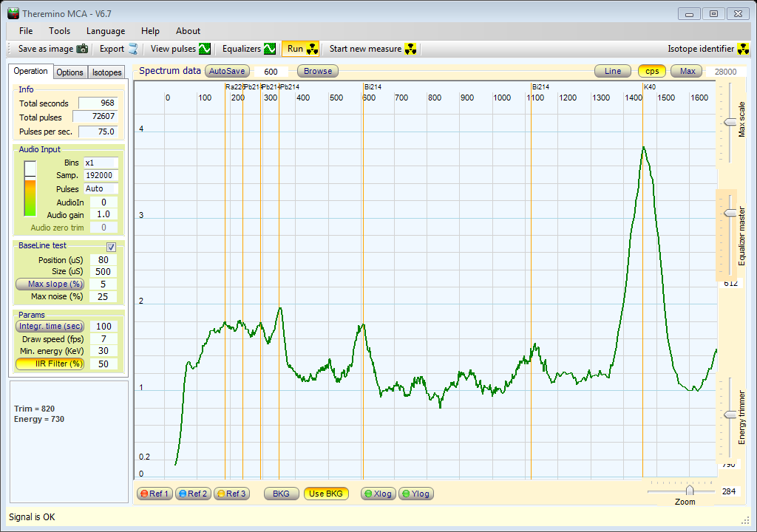Open the Language menu
The image size is (757, 532).
pos(106,31)
